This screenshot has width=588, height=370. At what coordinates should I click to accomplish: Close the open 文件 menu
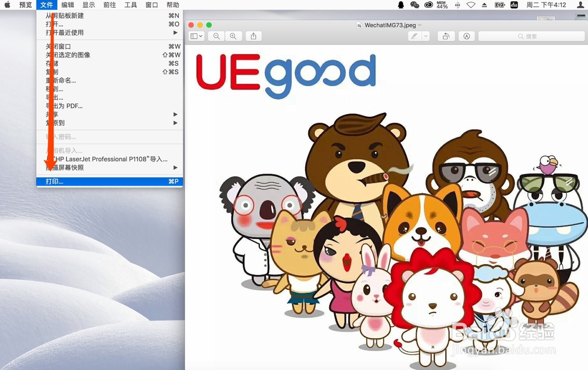coord(46,5)
